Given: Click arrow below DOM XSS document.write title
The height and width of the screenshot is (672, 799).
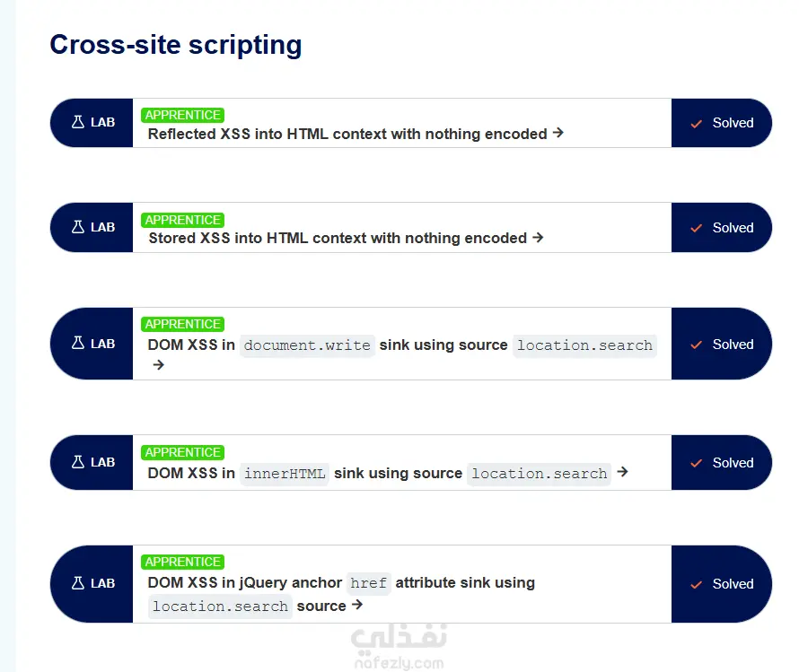Looking at the screenshot, I should pos(159,365).
